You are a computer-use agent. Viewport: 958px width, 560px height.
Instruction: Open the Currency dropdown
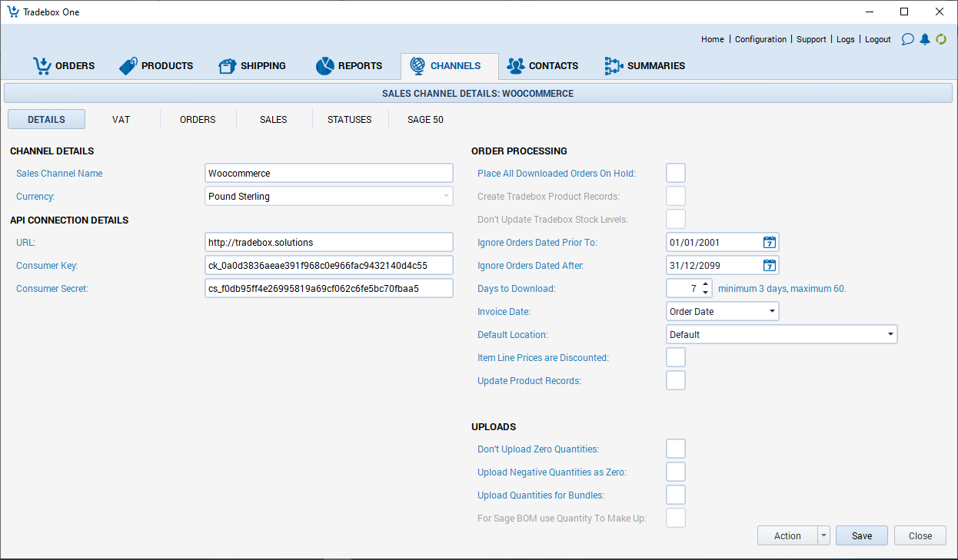pos(446,196)
